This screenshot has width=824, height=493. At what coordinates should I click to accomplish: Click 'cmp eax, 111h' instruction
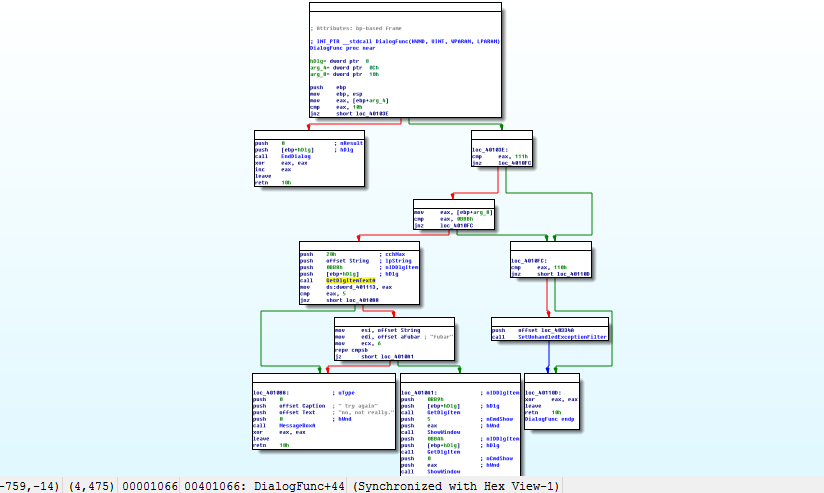tap(500, 156)
